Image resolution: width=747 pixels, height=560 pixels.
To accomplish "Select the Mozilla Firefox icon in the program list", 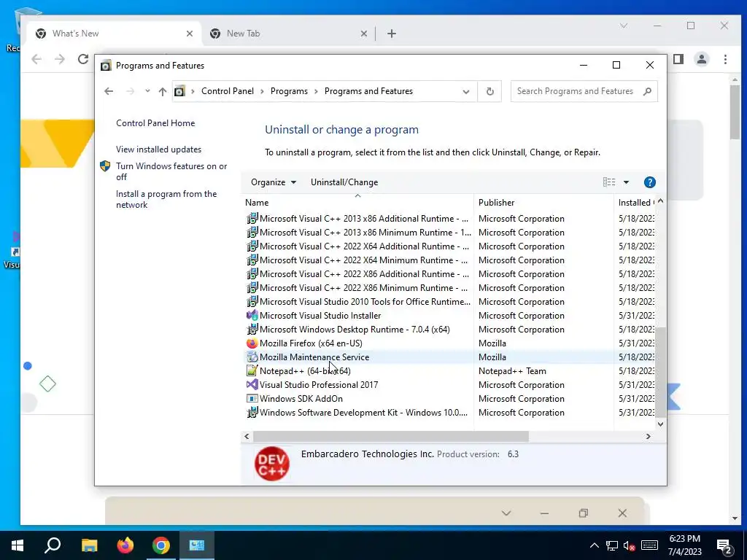I will (252, 343).
